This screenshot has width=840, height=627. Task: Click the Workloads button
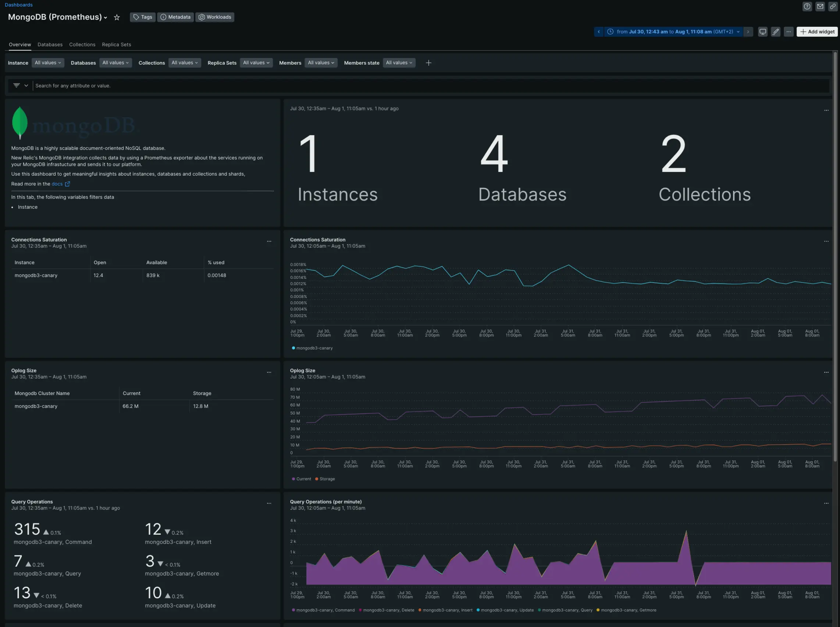pos(214,17)
